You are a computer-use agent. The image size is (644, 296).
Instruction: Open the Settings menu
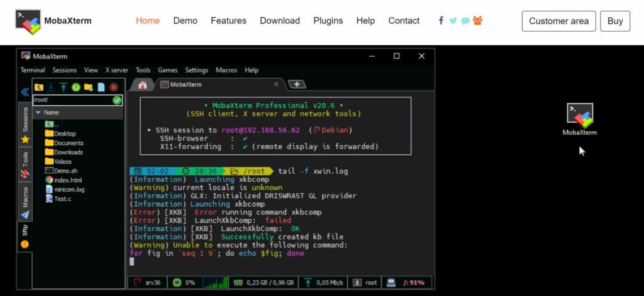(197, 71)
